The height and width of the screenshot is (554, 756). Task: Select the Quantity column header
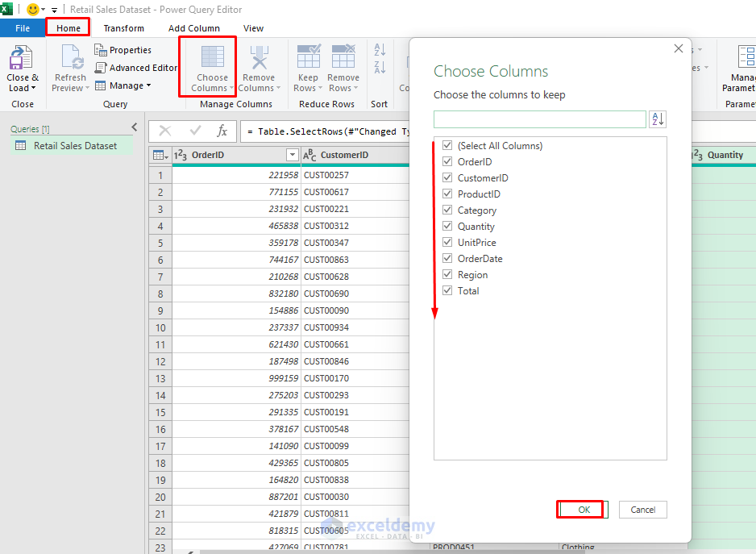(x=724, y=155)
